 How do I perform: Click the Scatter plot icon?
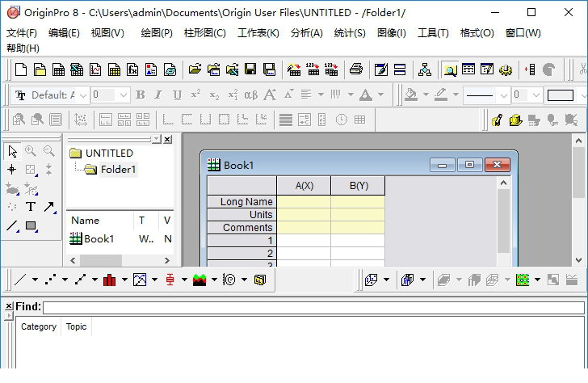50,280
